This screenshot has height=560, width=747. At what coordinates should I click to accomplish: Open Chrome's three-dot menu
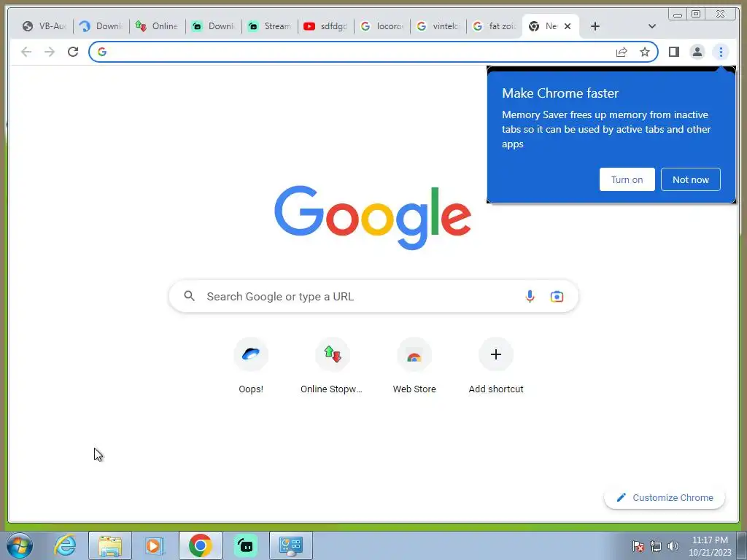pyautogui.click(x=721, y=52)
